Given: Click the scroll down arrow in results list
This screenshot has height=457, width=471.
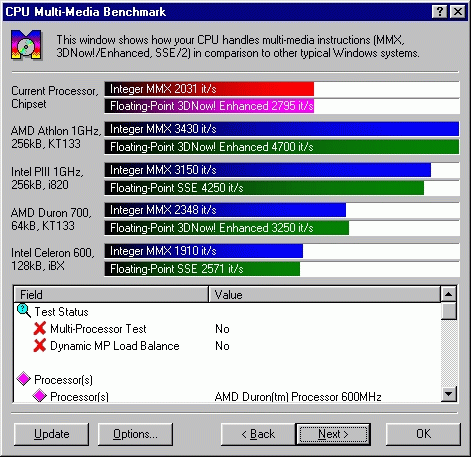Looking at the screenshot, I should pos(448,394).
